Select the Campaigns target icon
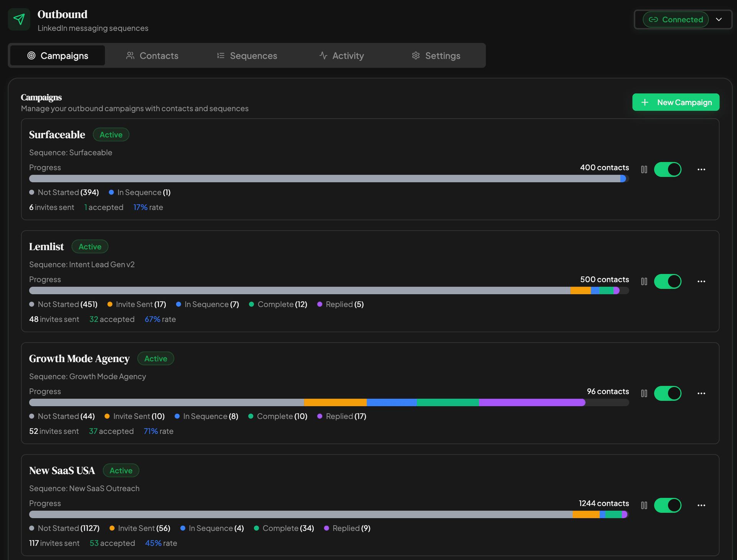737x560 pixels. pos(31,56)
